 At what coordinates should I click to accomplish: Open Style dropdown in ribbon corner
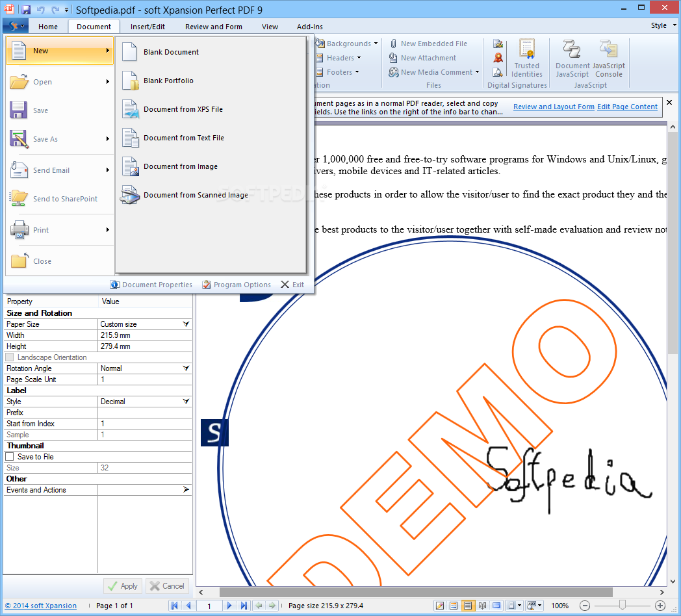663,25
